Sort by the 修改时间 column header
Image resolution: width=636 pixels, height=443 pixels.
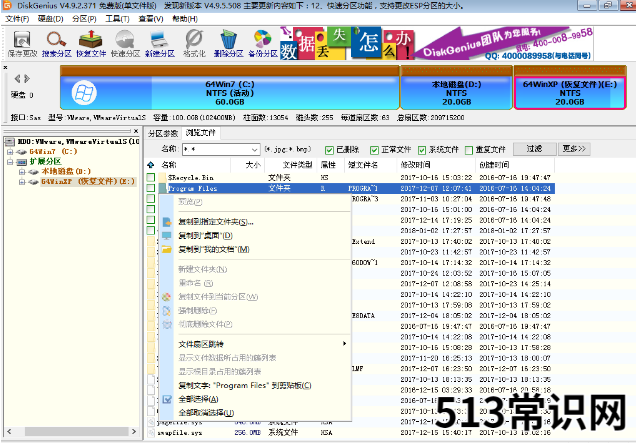[435, 165]
